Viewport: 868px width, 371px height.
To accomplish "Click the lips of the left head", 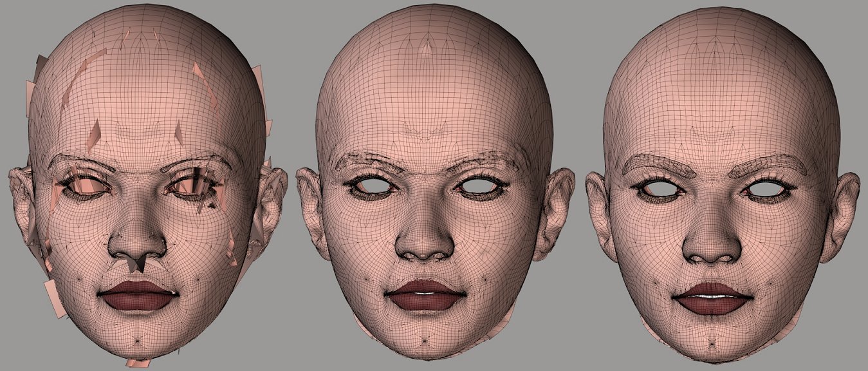I will click(138, 296).
